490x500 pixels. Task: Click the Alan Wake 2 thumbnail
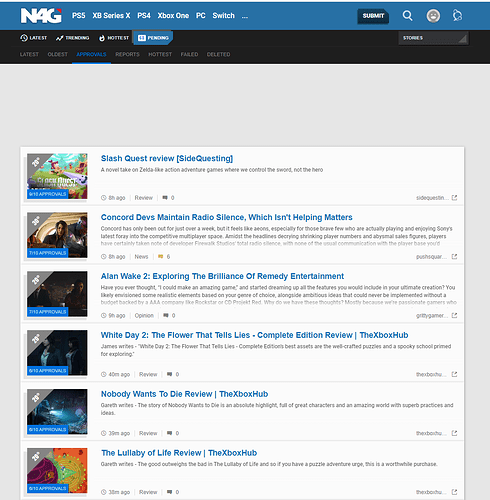[57, 294]
